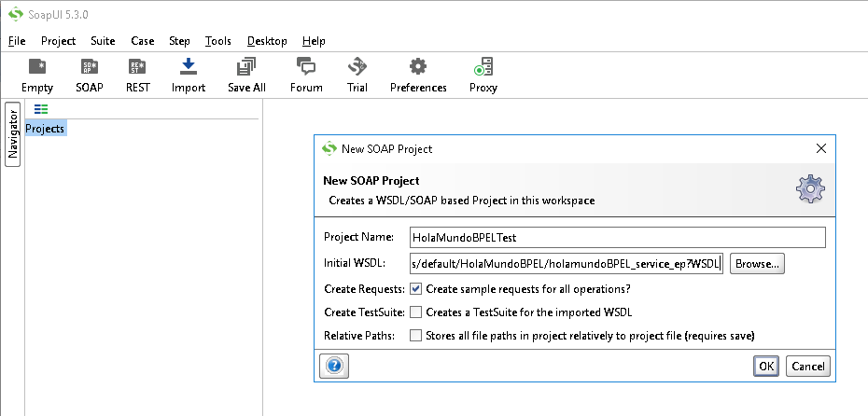The width and height of the screenshot is (868, 416).
Task: Open the File menu
Action: [x=17, y=41]
